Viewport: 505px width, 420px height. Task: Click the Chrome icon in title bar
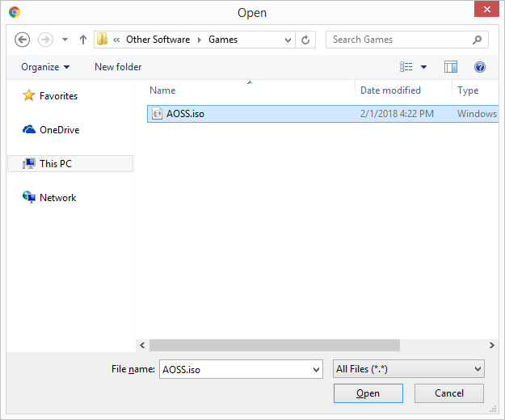click(15, 12)
